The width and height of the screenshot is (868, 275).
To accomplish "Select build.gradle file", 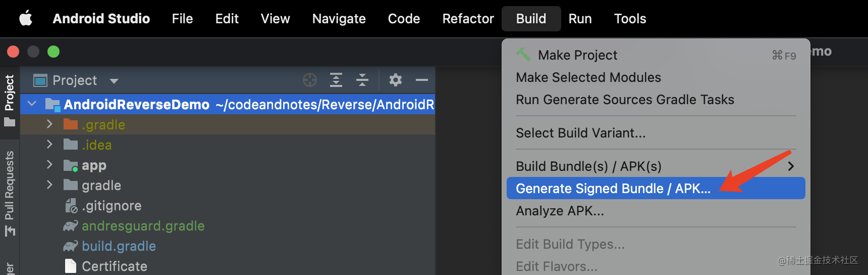I will tap(228, 246).
